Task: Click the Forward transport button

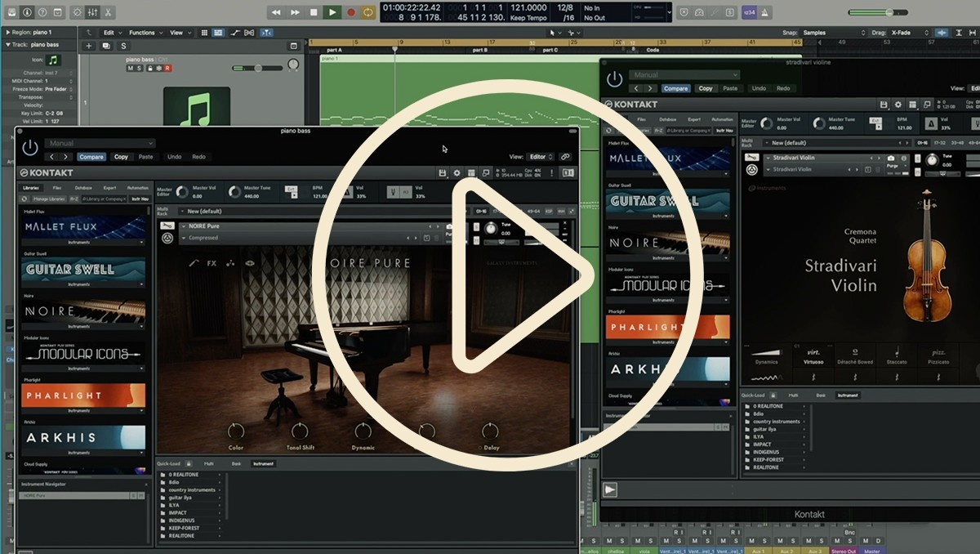Action: (295, 12)
